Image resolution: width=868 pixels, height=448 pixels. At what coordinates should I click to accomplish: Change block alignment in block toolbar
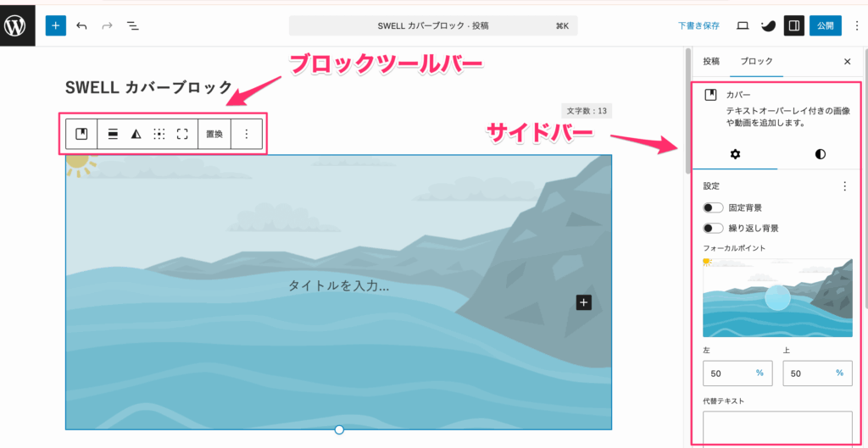coord(113,134)
